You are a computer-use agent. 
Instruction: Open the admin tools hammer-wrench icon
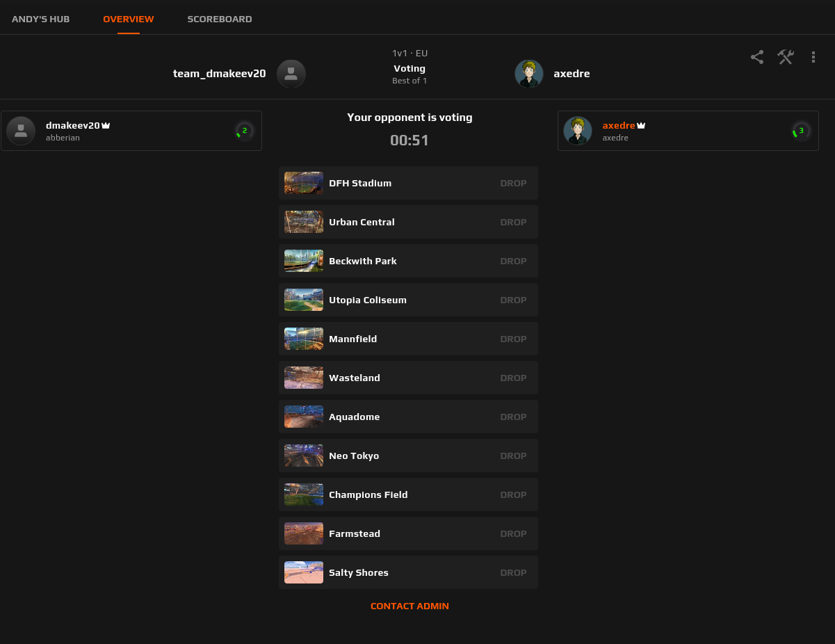786,57
